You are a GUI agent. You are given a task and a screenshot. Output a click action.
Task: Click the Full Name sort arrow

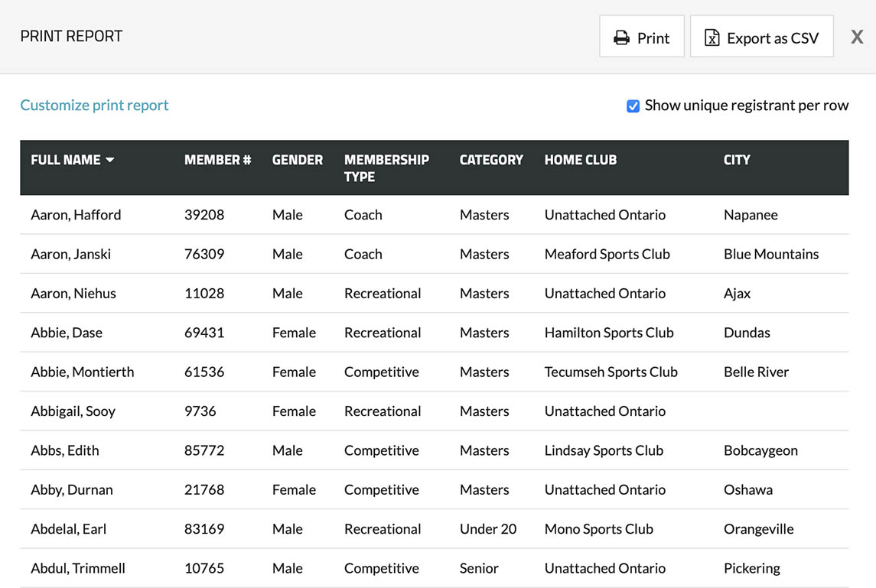(110, 160)
